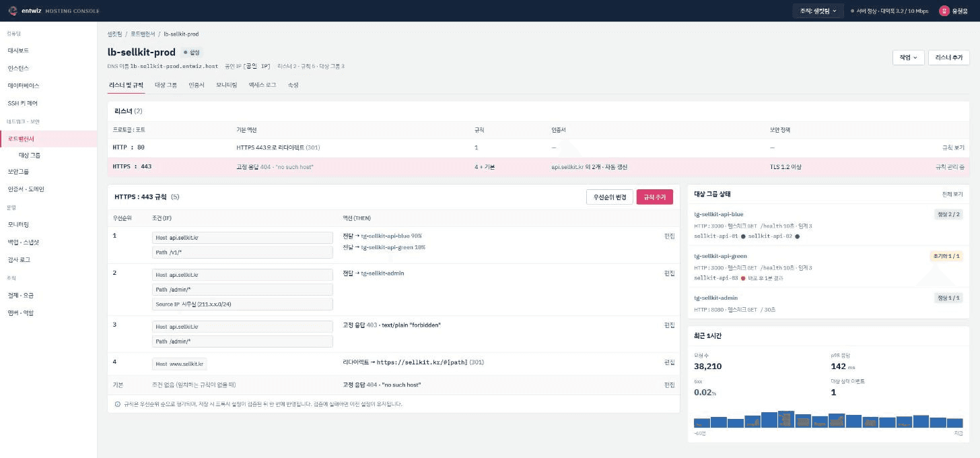Click the sellkit-api-01 health status dot
This screenshot has height=458, width=980.
[x=743, y=236]
